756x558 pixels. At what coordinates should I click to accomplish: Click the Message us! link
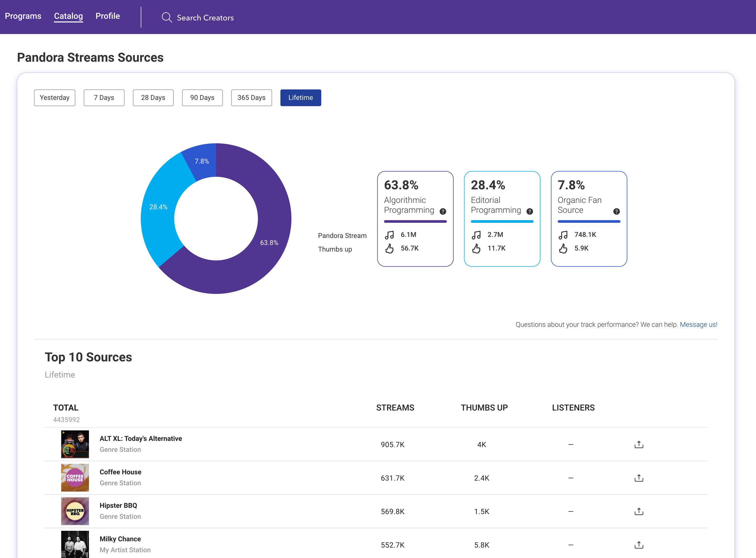coord(698,325)
